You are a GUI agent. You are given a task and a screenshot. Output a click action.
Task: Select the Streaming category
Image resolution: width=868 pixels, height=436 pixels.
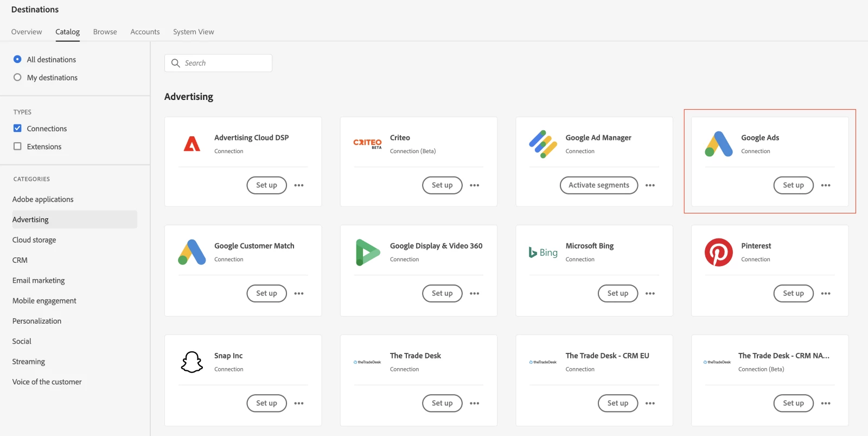[29, 362]
